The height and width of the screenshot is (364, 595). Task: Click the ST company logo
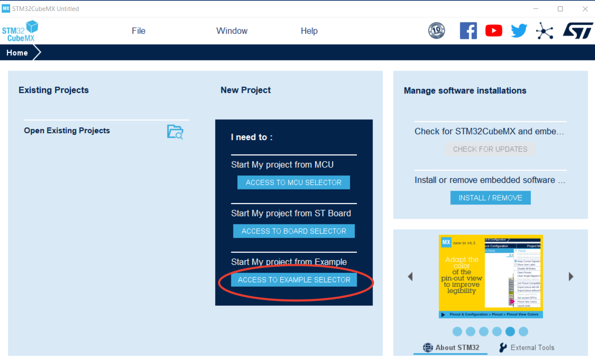coord(578,31)
